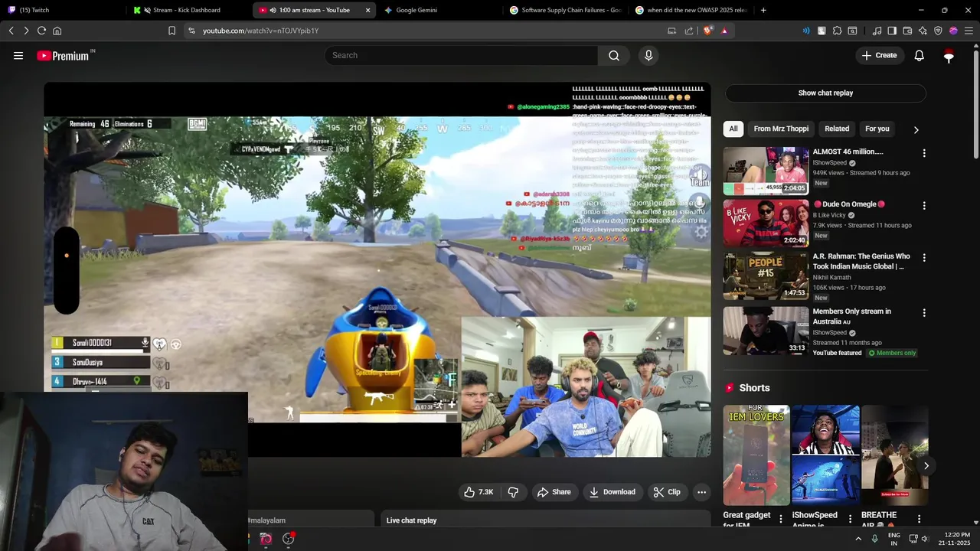Like the video with 7.3K likes
Viewport: 980px width, 551px height.
(x=478, y=492)
